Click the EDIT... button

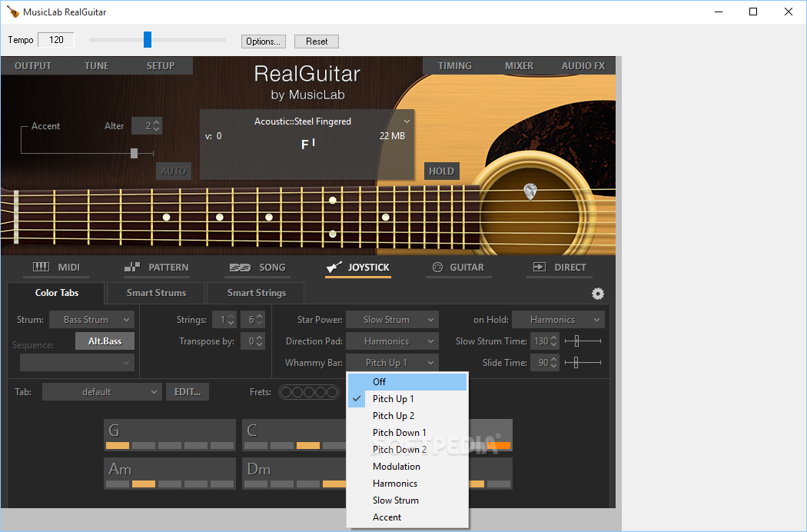click(x=188, y=392)
